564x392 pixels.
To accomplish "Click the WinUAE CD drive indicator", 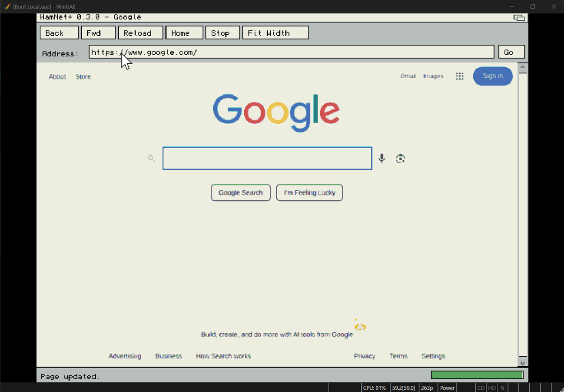I will coord(481,387).
